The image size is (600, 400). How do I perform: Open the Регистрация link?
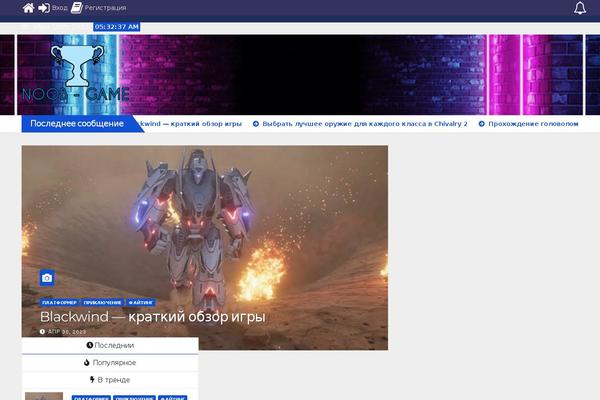[105, 8]
